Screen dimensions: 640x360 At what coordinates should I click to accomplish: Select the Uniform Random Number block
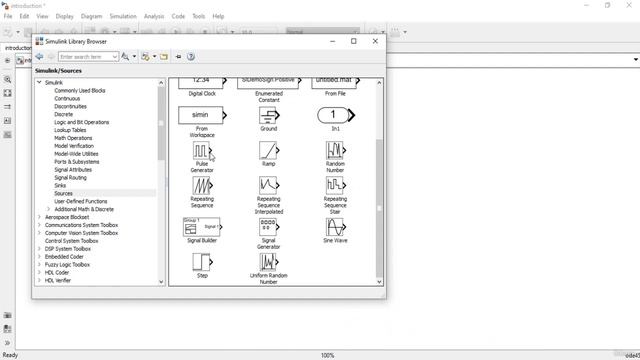click(269, 262)
